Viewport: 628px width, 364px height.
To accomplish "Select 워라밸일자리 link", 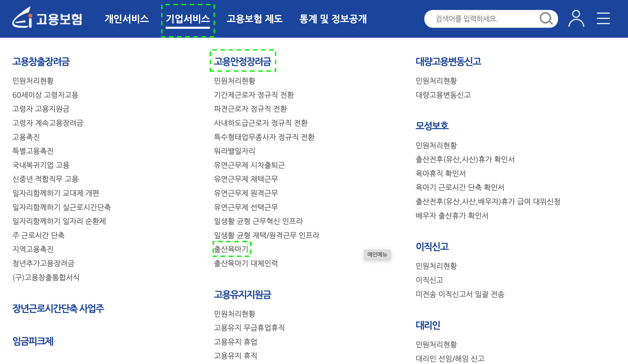I will [x=234, y=151].
